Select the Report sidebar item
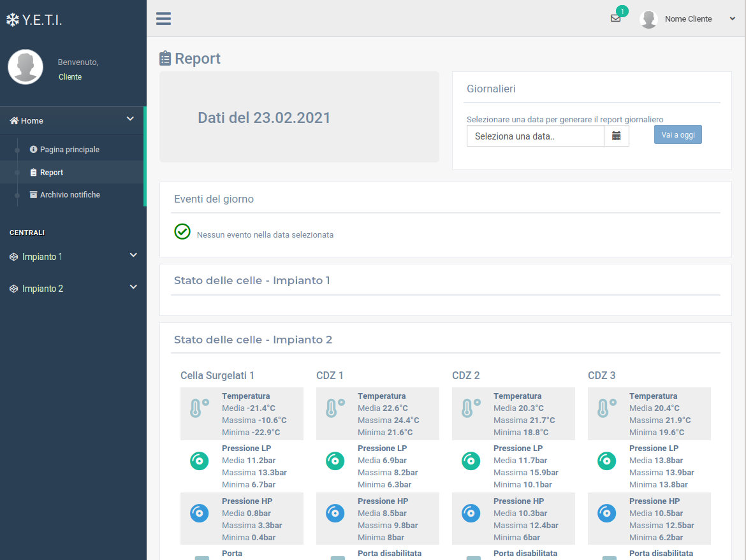The image size is (746, 560). 51,173
